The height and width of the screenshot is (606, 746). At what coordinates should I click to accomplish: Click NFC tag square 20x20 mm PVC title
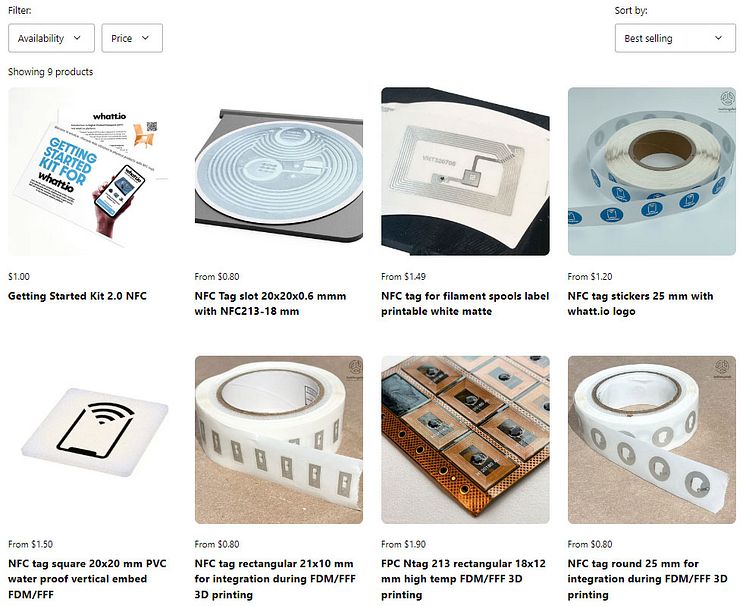click(87, 579)
